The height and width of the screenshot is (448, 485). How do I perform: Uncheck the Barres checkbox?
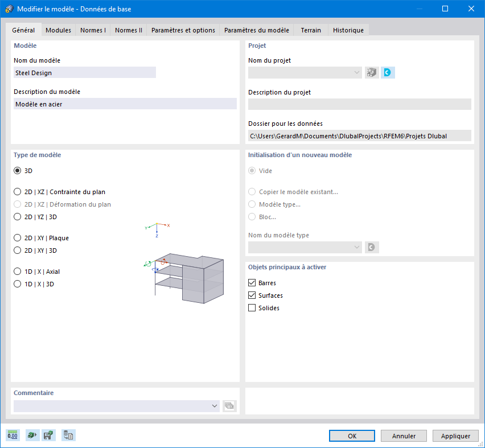pos(252,283)
